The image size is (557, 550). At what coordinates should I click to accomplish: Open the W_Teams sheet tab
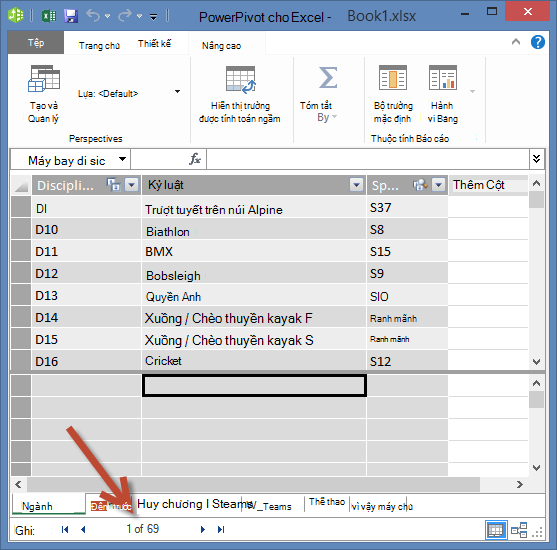click(273, 505)
